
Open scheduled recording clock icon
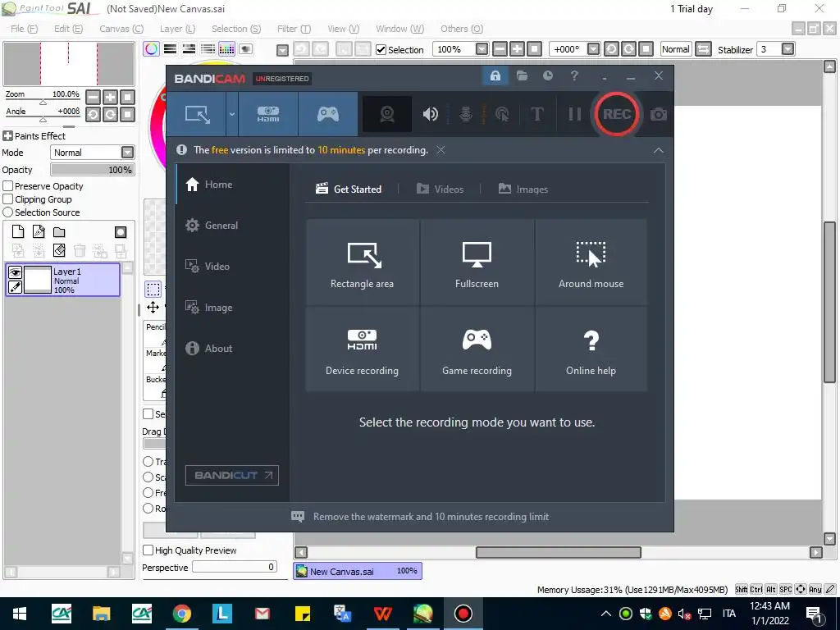click(x=547, y=76)
